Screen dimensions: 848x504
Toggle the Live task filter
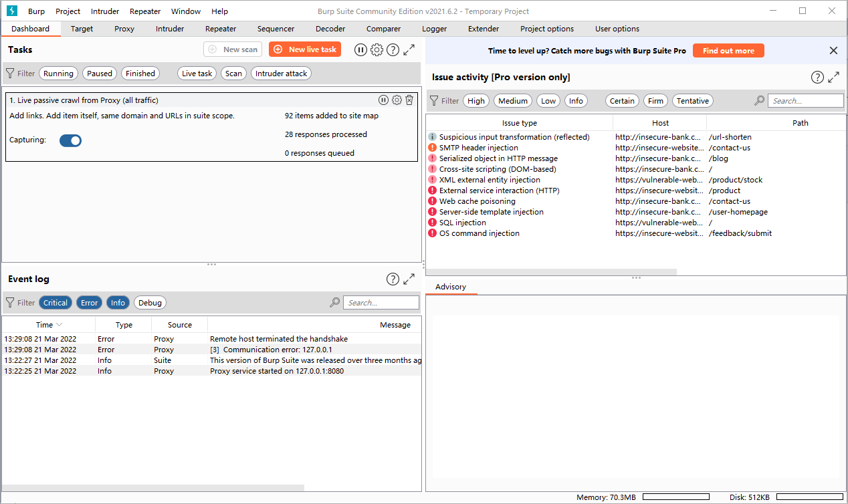click(x=197, y=74)
